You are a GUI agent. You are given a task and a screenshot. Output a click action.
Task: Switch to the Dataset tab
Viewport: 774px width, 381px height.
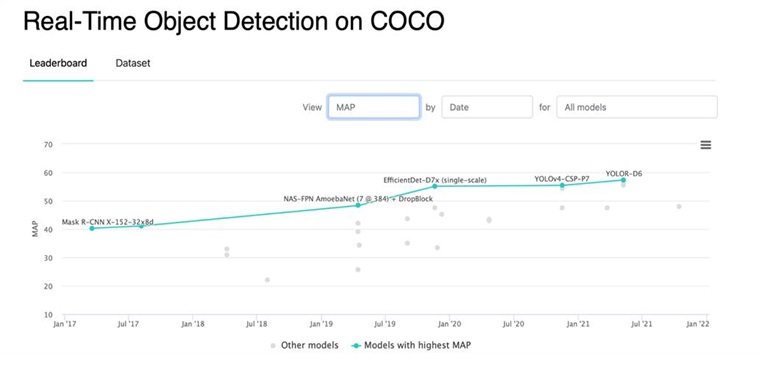click(x=133, y=63)
